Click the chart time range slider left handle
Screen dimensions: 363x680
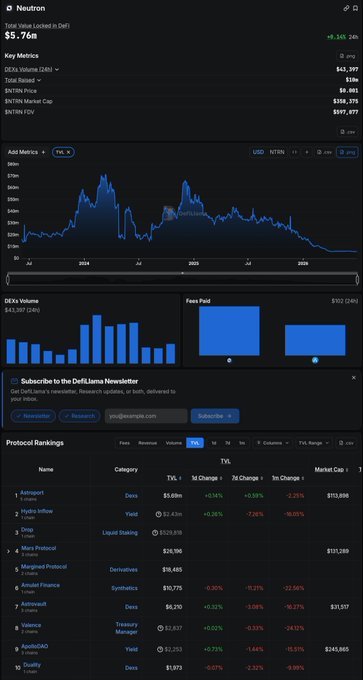pos(8,279)
